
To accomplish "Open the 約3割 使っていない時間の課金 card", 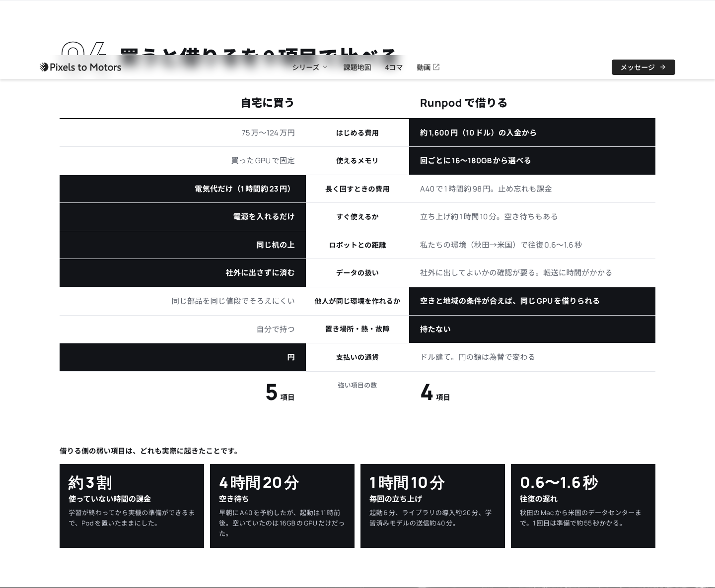I will point(132,506).
